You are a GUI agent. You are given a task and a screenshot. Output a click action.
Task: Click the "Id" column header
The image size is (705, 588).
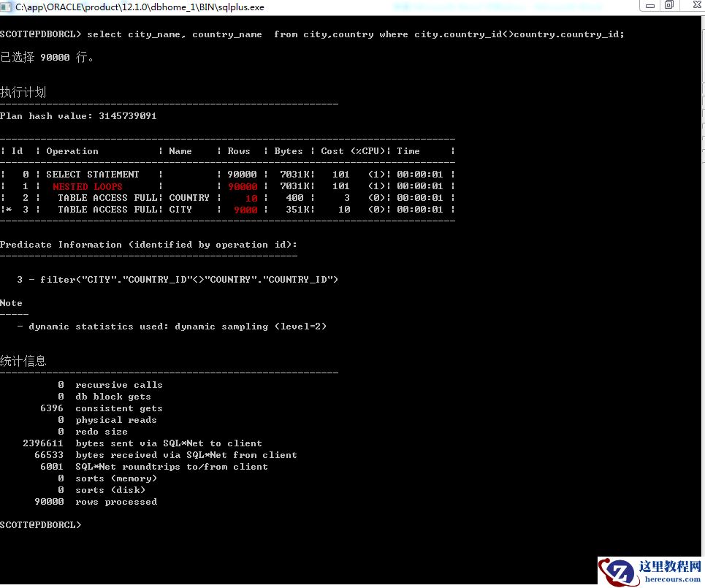click(17, 151)
